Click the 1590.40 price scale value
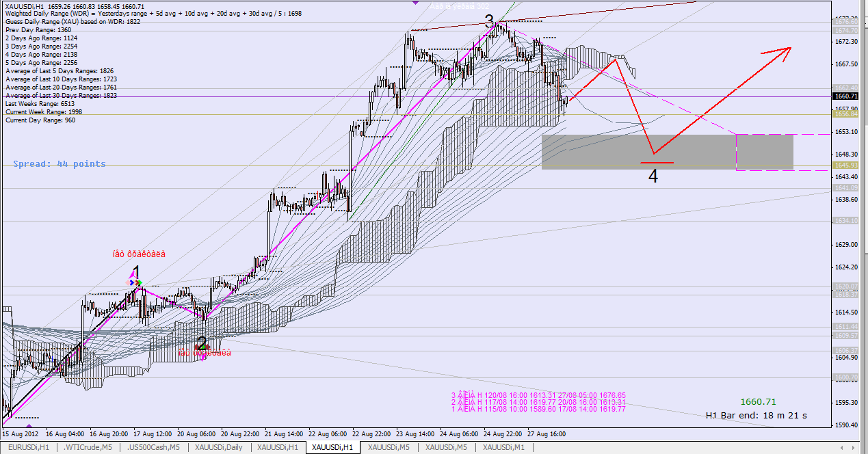The height and width of the screenshot is (454, 868). point(847,425)
